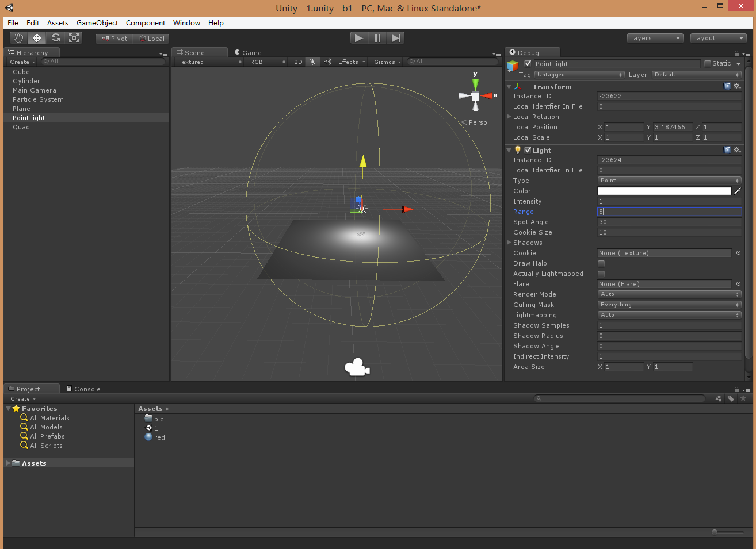Image resolution: width=756 pixels, height=549 pixels.
Task: Click the camera gizmo in Scene view
Action: [357, 367]
